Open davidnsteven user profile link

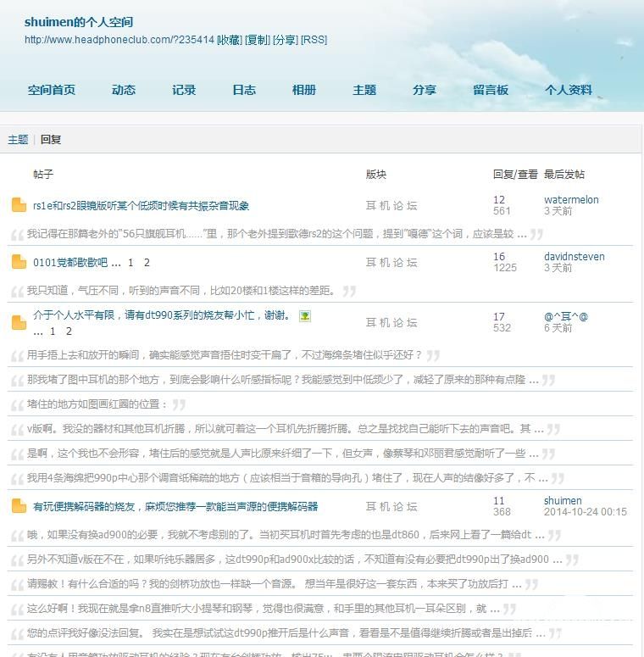[x=574, y=256]
